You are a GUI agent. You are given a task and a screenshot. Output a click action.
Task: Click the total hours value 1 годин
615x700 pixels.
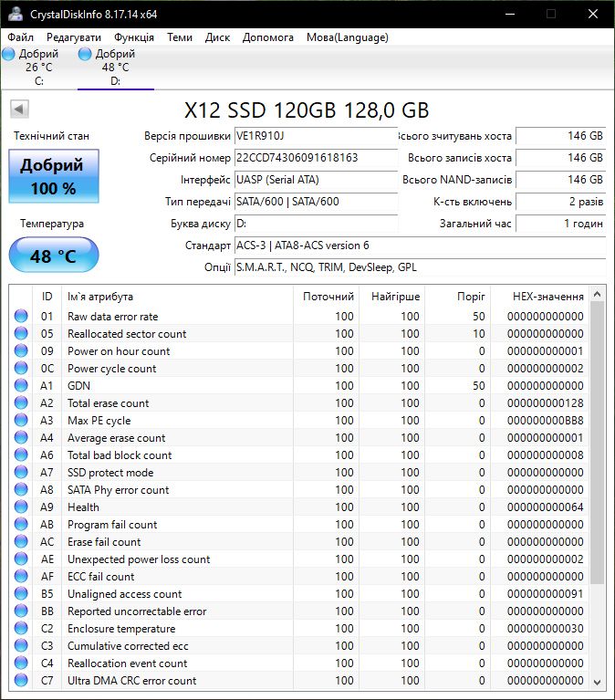point(560,224)
